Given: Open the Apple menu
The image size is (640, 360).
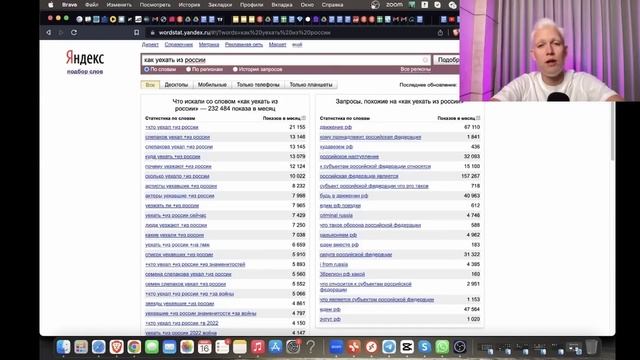Looking at the screenshot, I should click(x=51, y=5).
